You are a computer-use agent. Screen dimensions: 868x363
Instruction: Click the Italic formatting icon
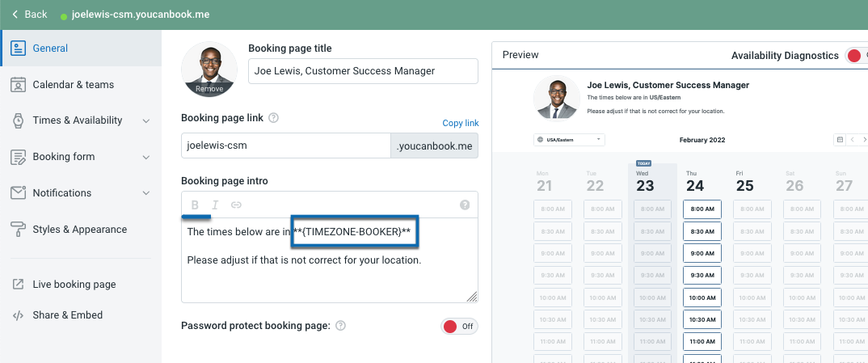point(215,205)
